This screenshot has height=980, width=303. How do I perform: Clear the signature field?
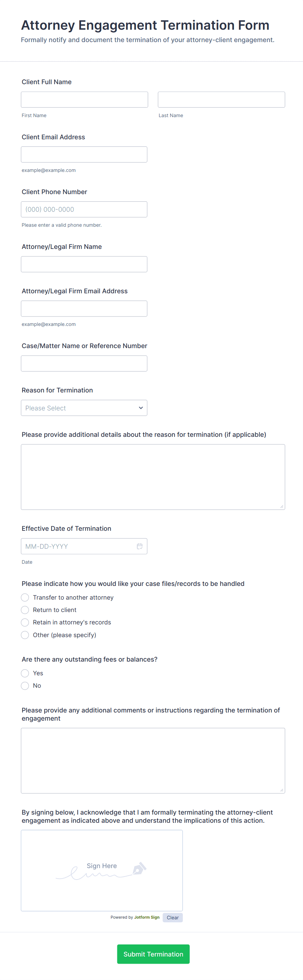pos(173,917)
